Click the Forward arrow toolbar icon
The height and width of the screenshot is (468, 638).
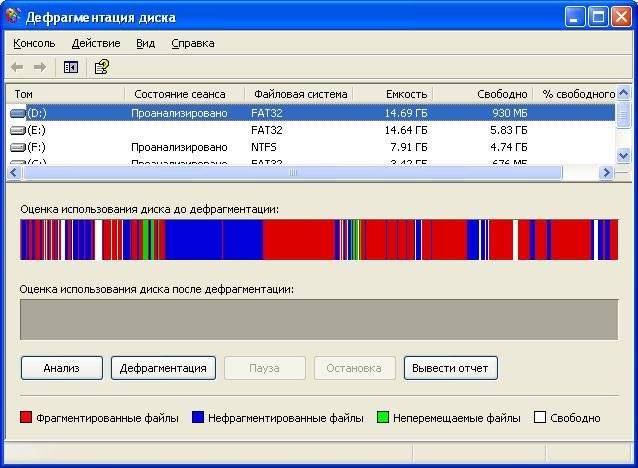point(40,67)
